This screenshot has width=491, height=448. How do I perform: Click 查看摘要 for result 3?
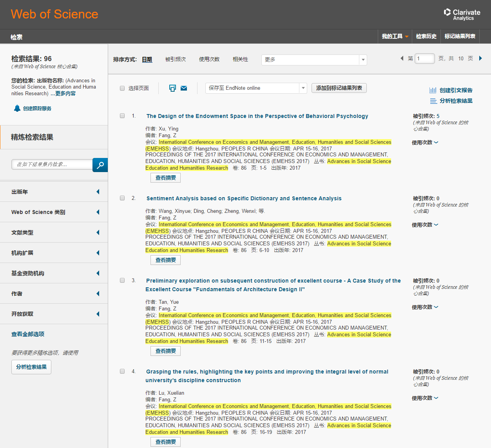coord(165,351)
